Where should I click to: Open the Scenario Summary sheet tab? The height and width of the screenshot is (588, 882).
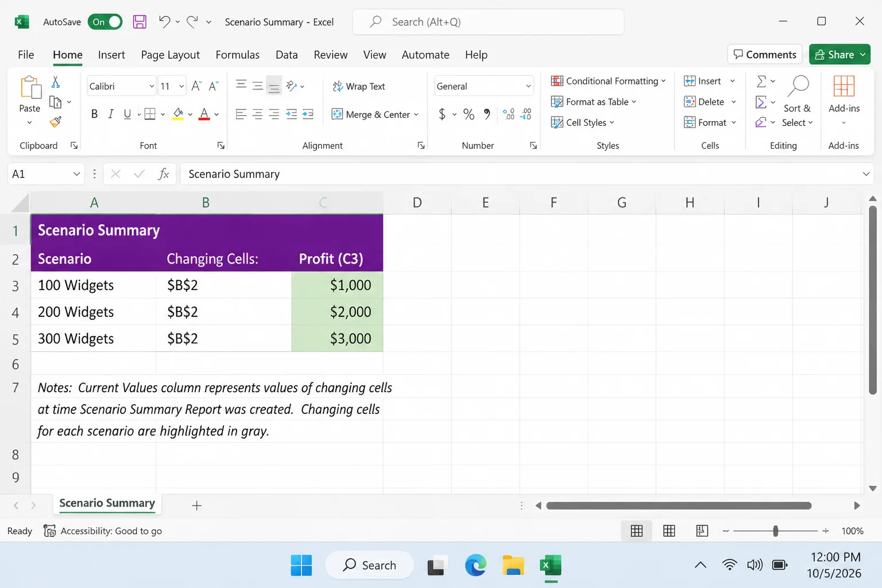(107, 504)
